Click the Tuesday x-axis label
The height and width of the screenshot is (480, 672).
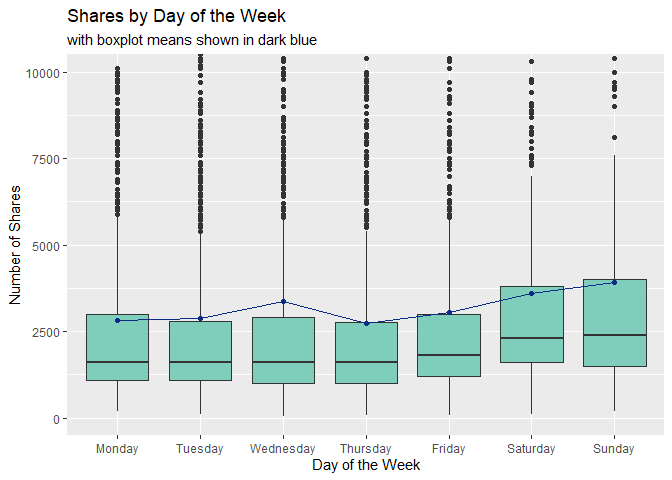click(200, 449)
